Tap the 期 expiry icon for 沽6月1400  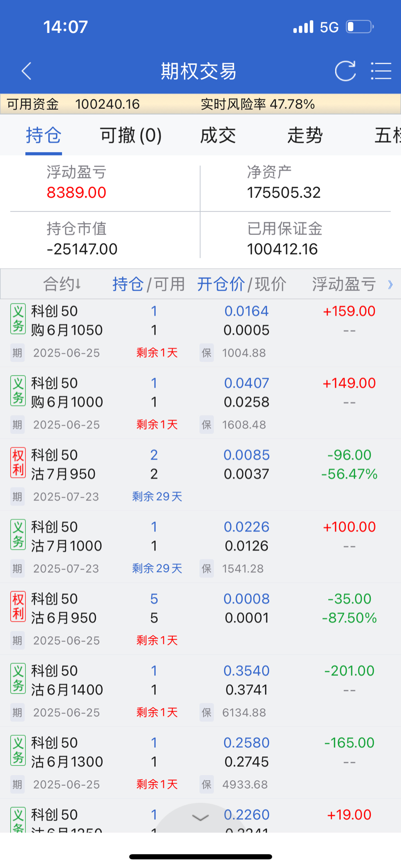(17, 712)
